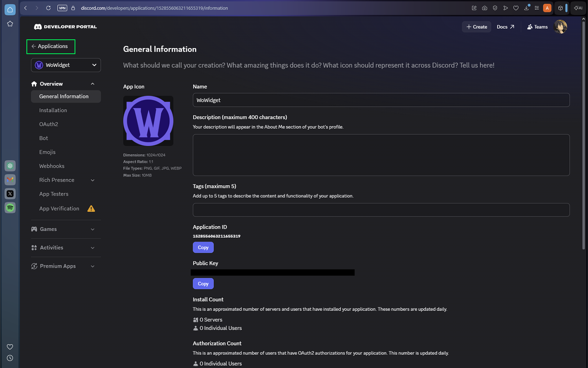Screen dimensions: 588x368
Task: Click the Activities sidebar icon
Action: (34, 248)
